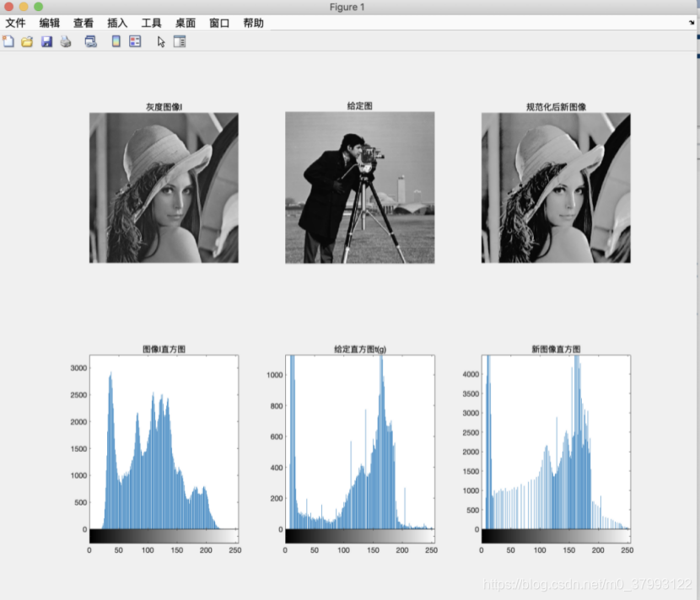
Task: Open the 工具 menu
Action: pos(151,24)
